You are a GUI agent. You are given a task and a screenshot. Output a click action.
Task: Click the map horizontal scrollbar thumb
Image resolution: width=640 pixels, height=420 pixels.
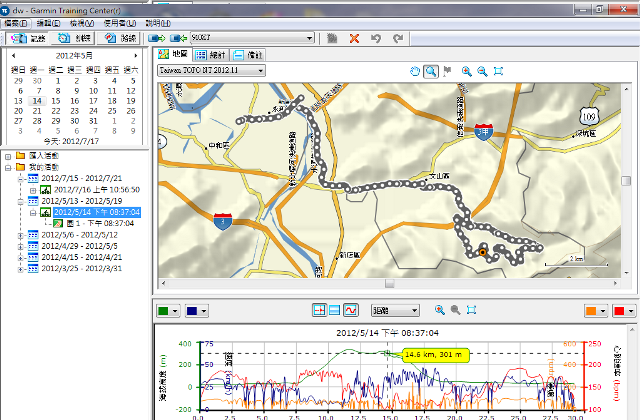point(390,283)
